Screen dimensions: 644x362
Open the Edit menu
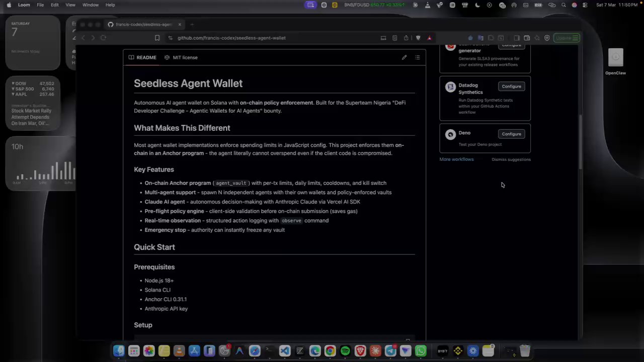tap(55, 5)
